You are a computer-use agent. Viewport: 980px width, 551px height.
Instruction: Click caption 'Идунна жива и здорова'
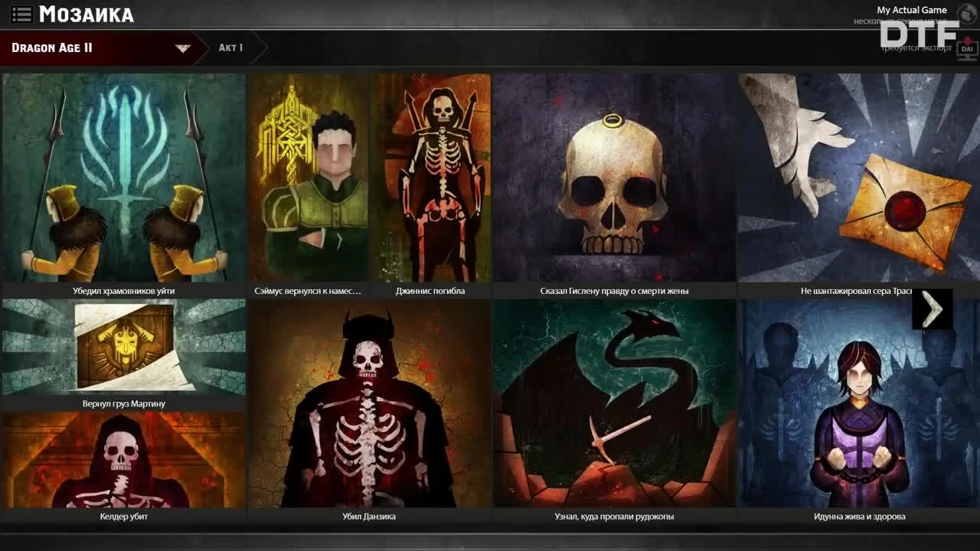pyautogui.click(x=859, y=517)
